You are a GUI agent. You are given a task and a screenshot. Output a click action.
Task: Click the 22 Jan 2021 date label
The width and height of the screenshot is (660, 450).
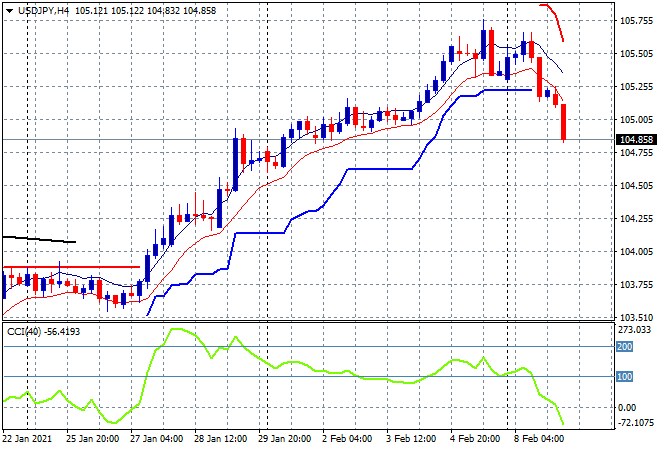(x=27, y=439)
